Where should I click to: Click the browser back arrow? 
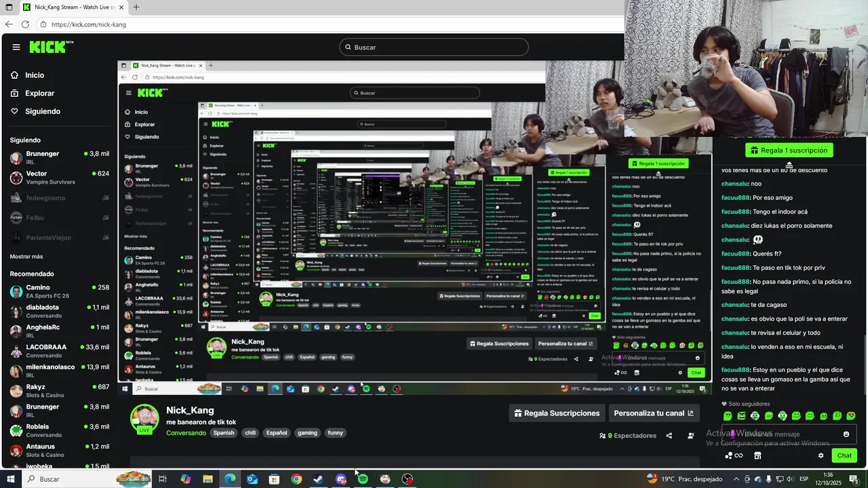(x=9, y=24)
